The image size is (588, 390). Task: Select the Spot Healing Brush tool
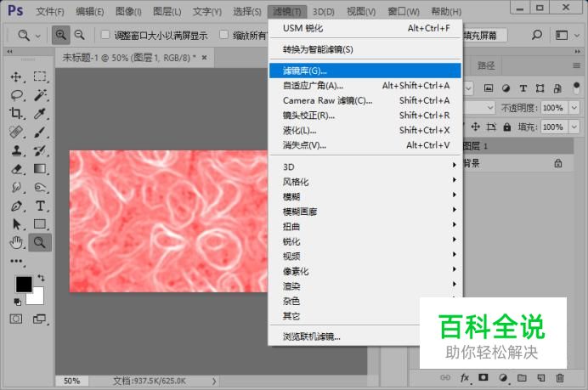point(16,132)
